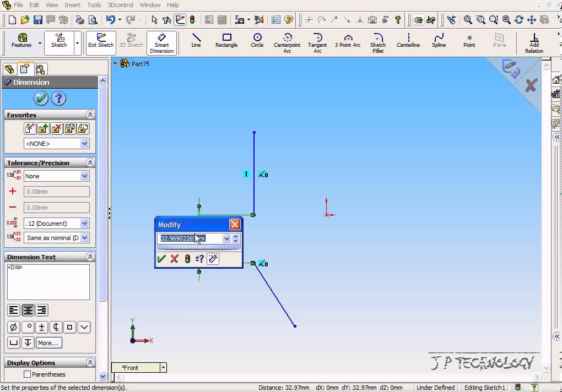
Task: Click the plus-minus increment button in Modify dialog
Action: (x=199, y=258)
